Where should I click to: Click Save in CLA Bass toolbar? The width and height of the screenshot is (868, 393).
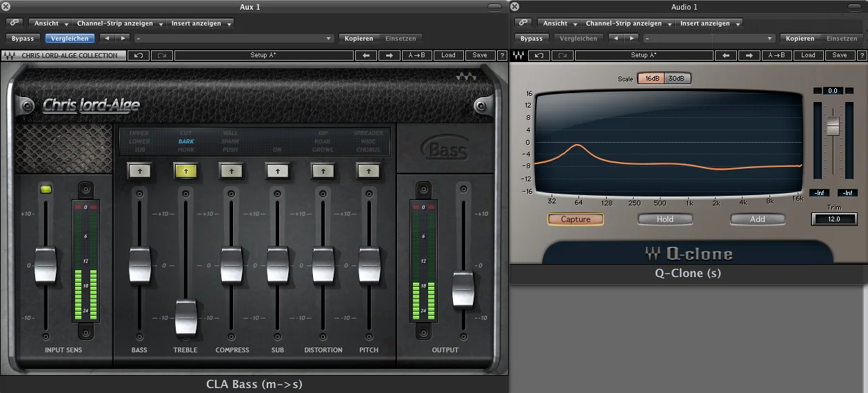click(x=480, y=55)
